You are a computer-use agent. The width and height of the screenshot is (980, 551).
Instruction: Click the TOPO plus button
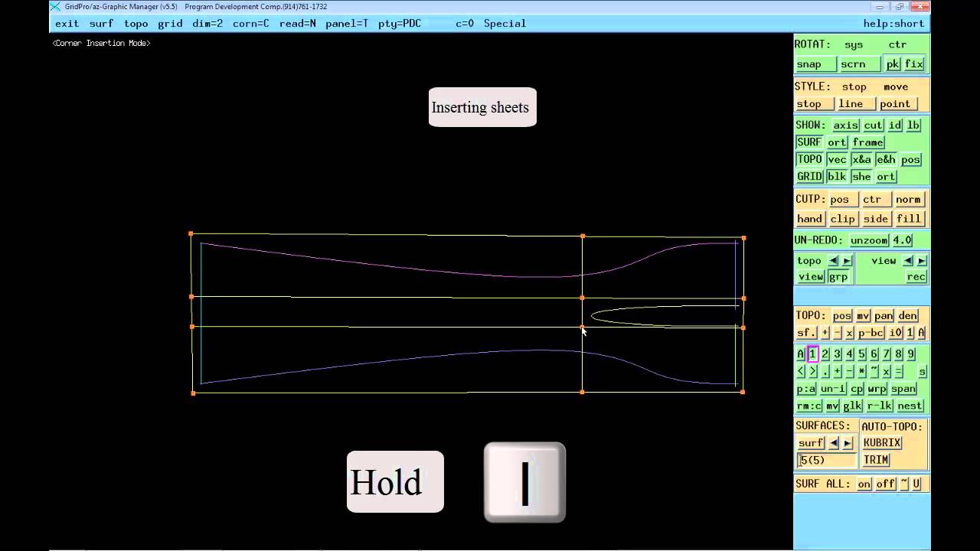coord(825,333)
